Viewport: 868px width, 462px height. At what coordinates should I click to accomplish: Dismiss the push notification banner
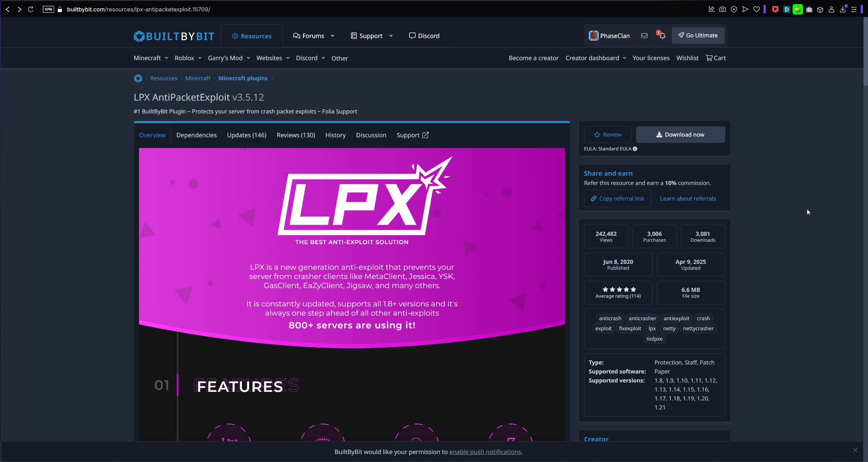coord(855,450)
